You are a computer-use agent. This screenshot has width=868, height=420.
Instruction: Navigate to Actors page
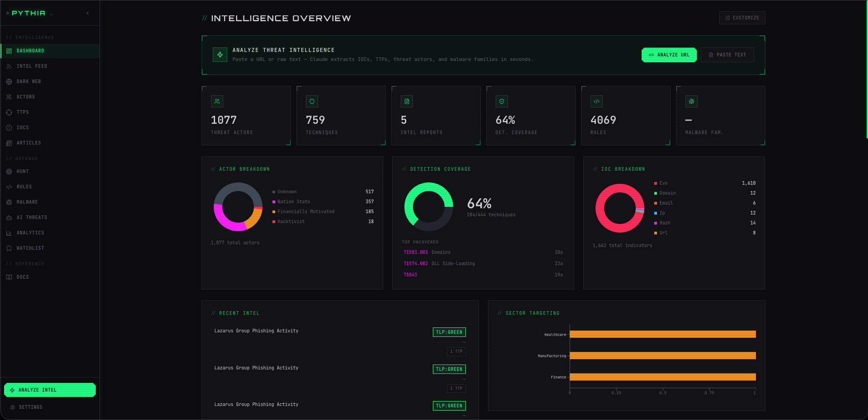[x=50, y=97]
